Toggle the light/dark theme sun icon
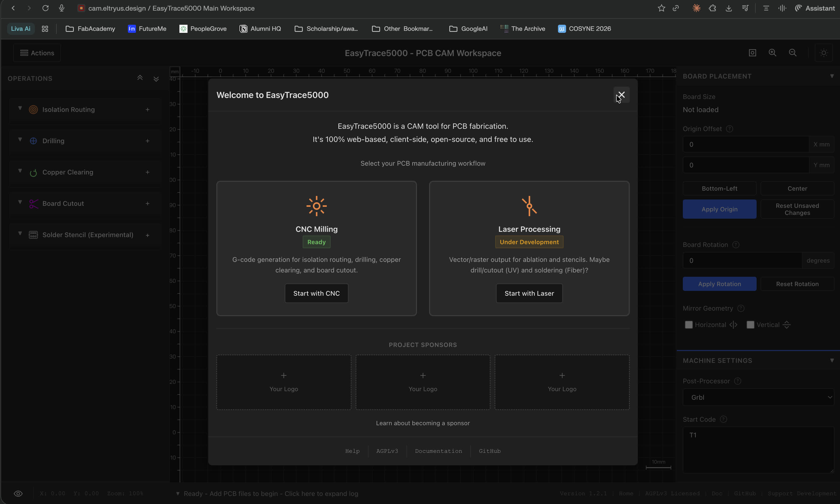This screenshot has width=840, height=504. (824, 53)
